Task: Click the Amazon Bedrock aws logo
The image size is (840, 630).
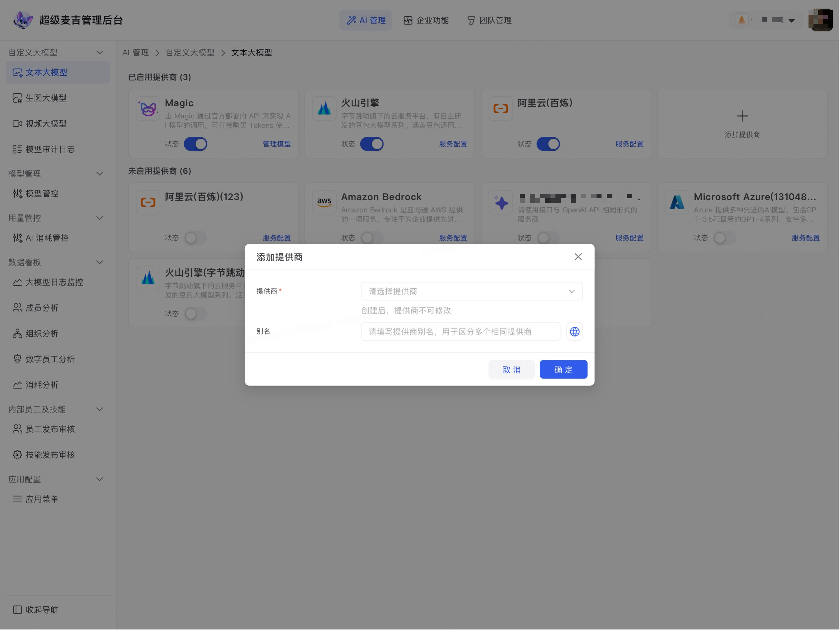Action: coord(324,202)
